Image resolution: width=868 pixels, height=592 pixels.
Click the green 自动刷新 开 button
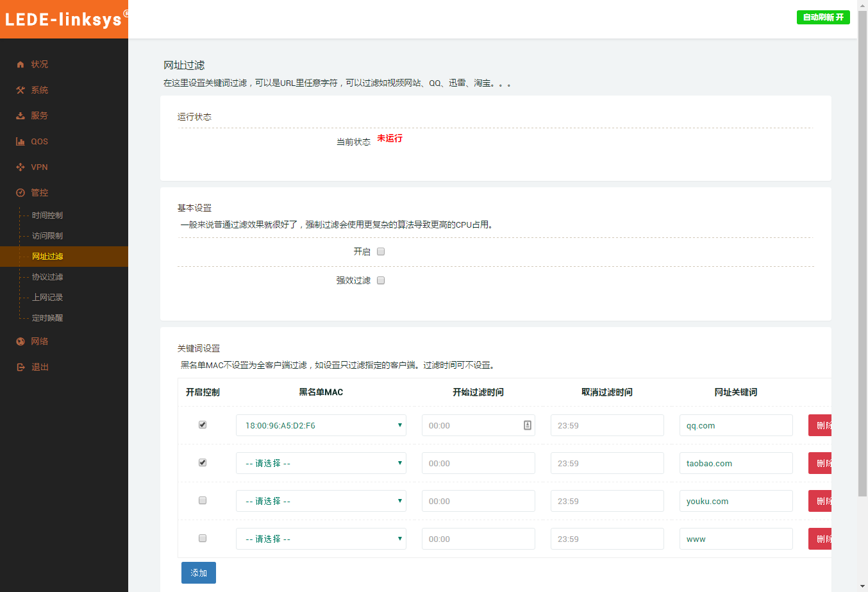point(823,17)
